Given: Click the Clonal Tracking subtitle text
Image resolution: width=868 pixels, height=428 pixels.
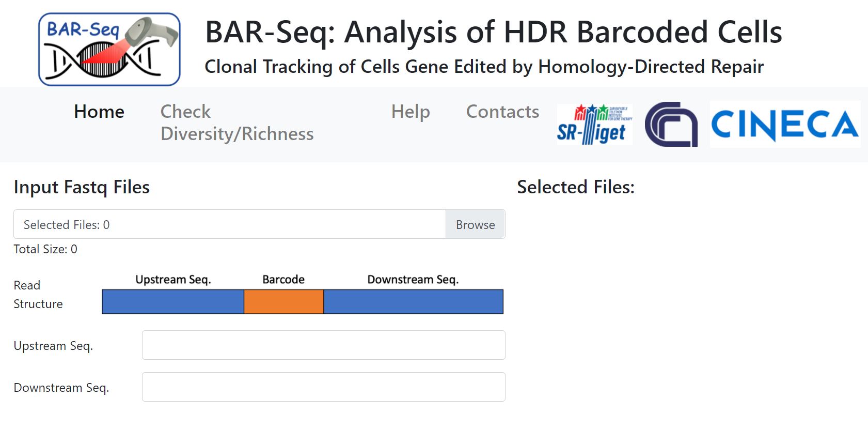Looking at the screenshot, I should pyautogui.click(x=484, y=67).
